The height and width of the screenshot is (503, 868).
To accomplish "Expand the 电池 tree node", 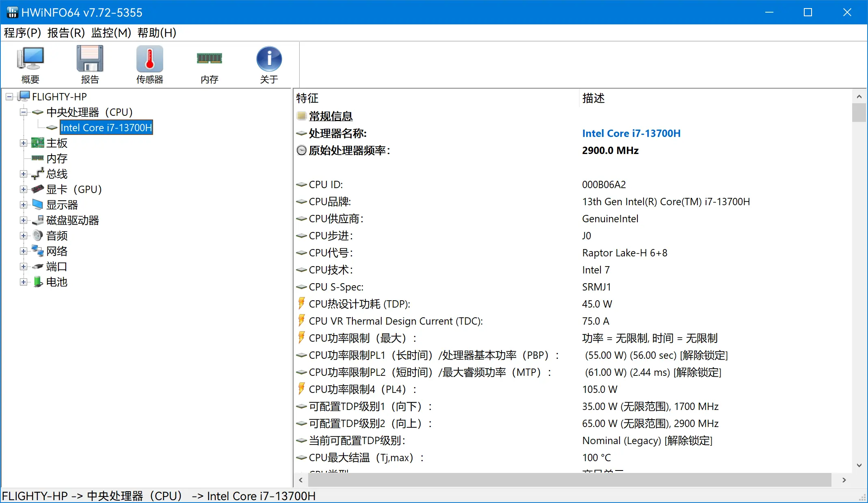I will coord(24,282).
